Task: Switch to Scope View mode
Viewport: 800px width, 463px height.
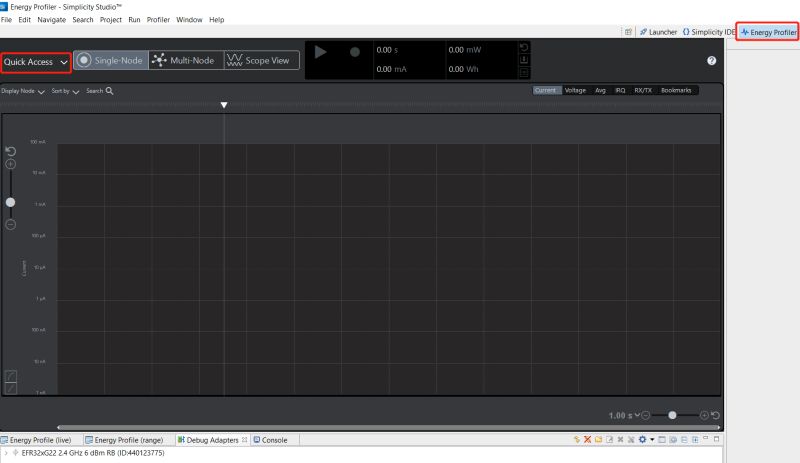Action: coord(261,60)
